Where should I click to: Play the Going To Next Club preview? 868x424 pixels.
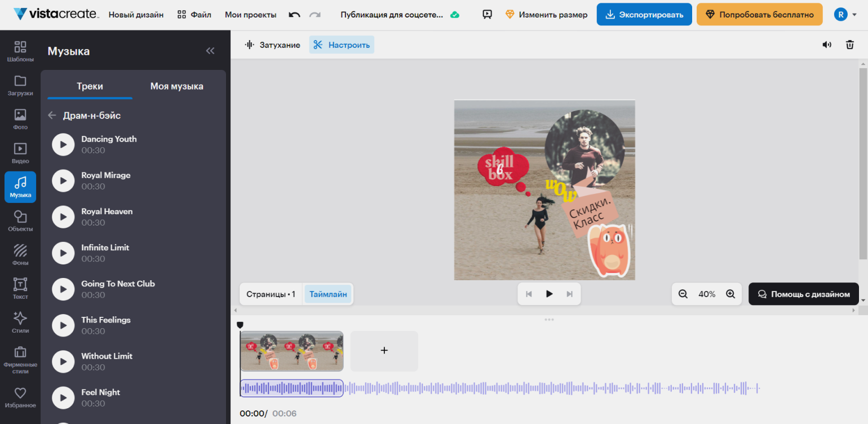click(x=63, y=289)
